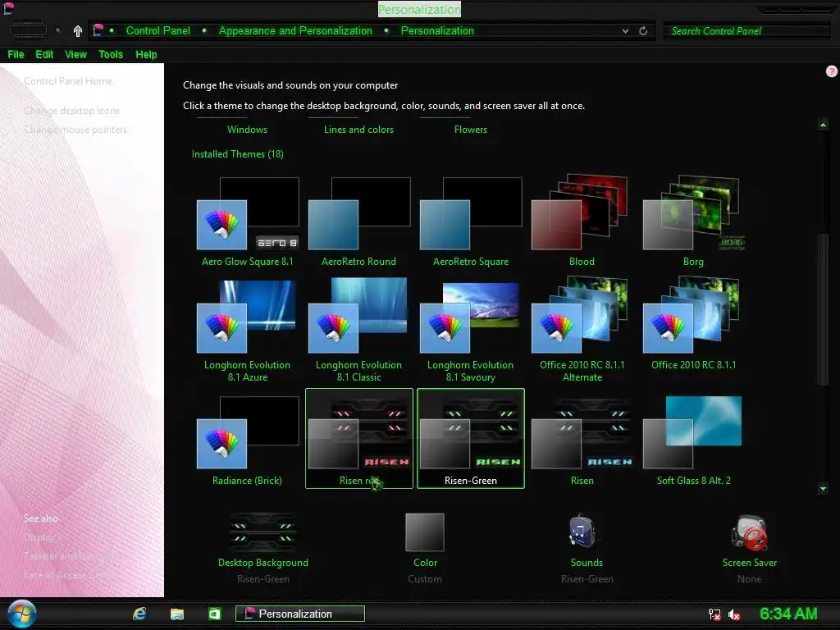This screenshot has height=630, width=840.
Task: Open Desktop Background settings icon
Action: tap(262, 533)
